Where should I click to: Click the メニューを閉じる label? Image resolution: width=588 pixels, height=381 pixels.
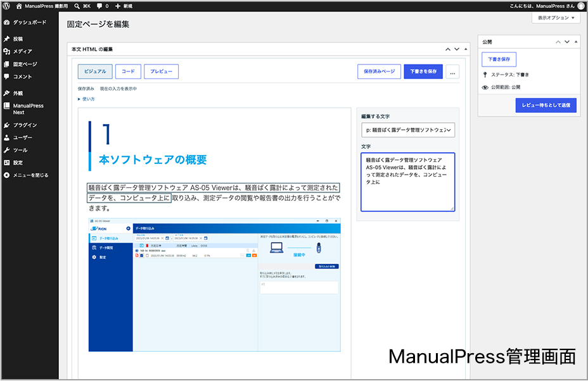point(31,175)
